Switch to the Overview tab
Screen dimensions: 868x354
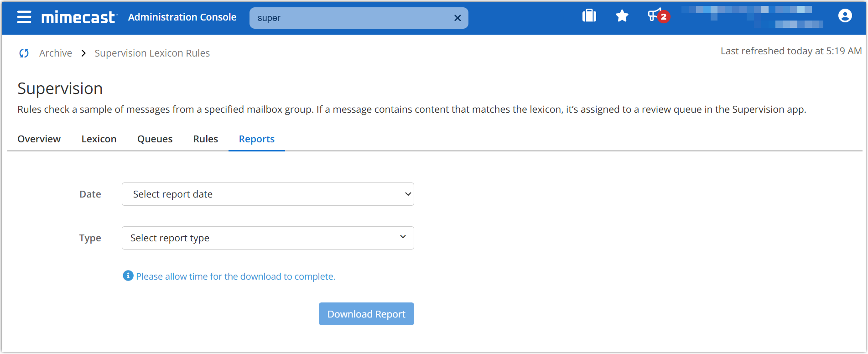39,139
